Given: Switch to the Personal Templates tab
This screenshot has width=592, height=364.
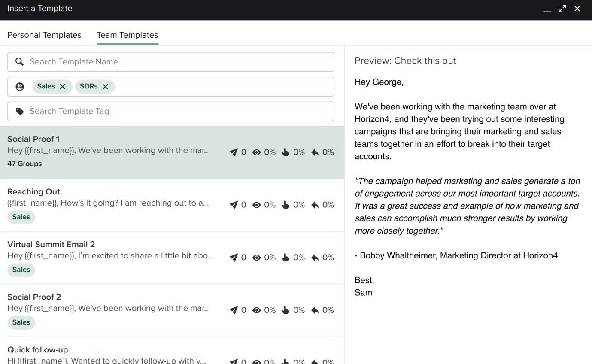Looking at the screenshot, I should click(44, 35).
